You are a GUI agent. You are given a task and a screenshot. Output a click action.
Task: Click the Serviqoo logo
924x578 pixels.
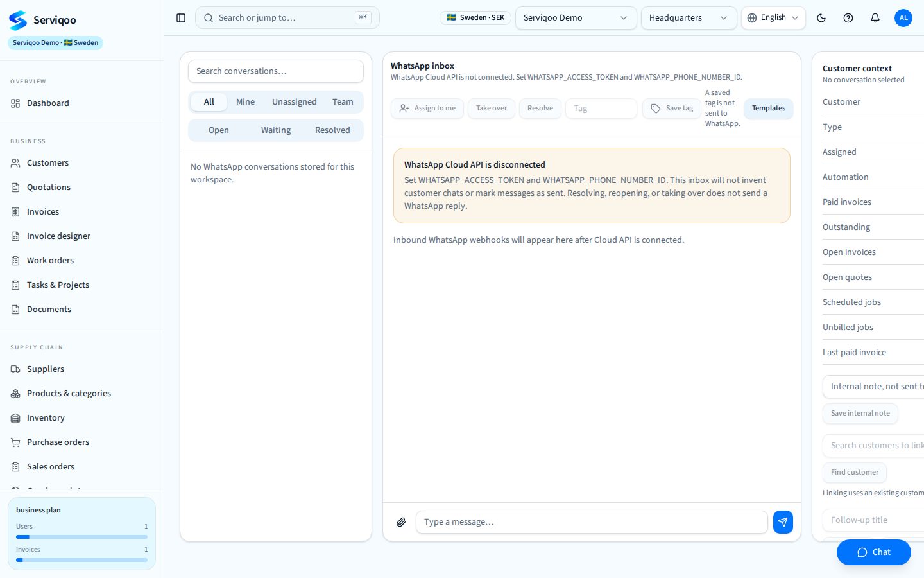pos(42,20)
